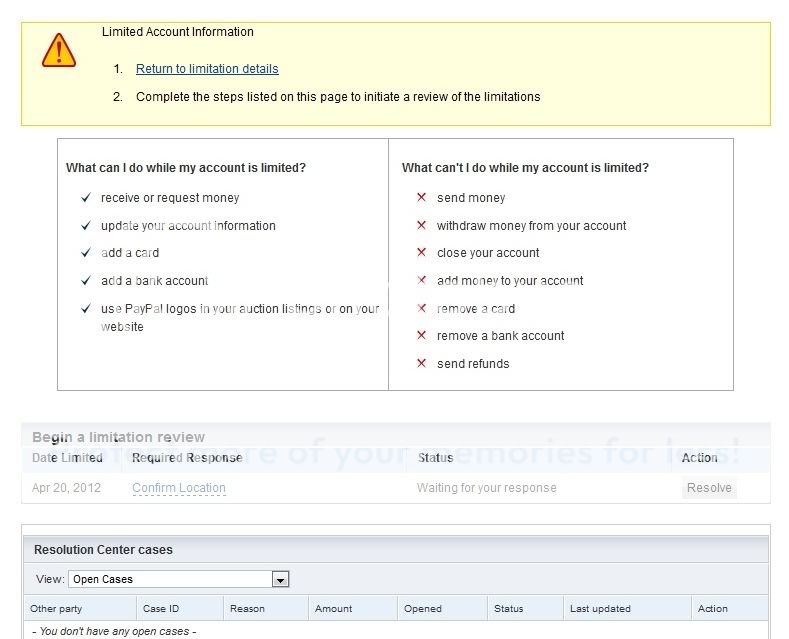Click the Limited Account Information heading
Screen dimensions: 789x639
pyautogui.click(x=178, y=32)
